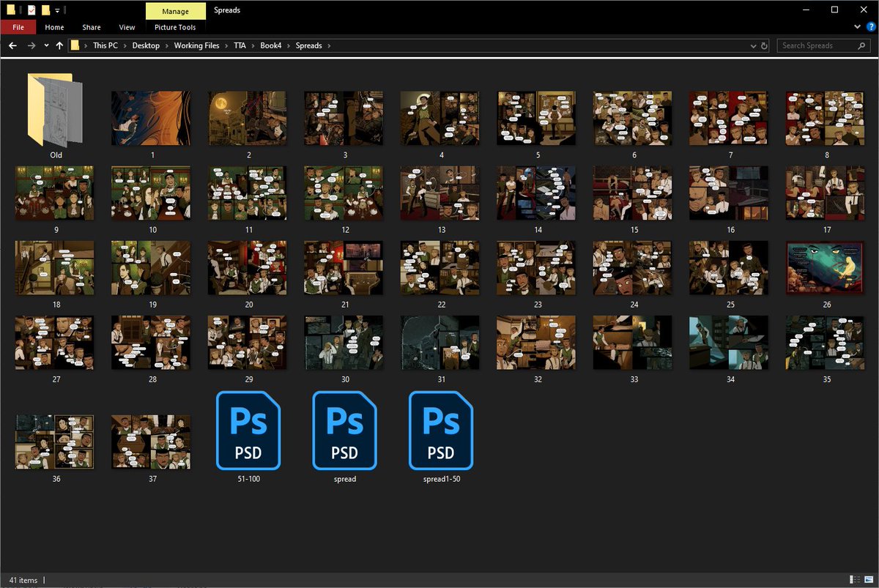
Task: Navigate to TTA in breadcrumb
Action: pos(240,45)
